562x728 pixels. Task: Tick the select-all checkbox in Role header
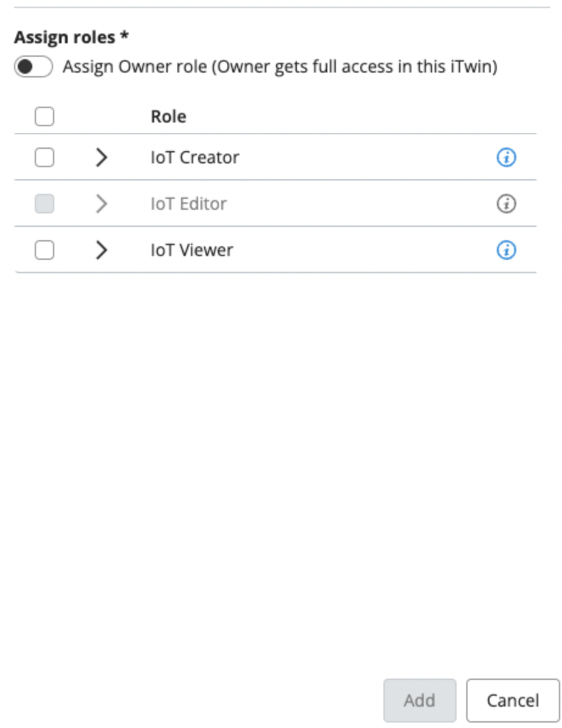coord(44,116)
